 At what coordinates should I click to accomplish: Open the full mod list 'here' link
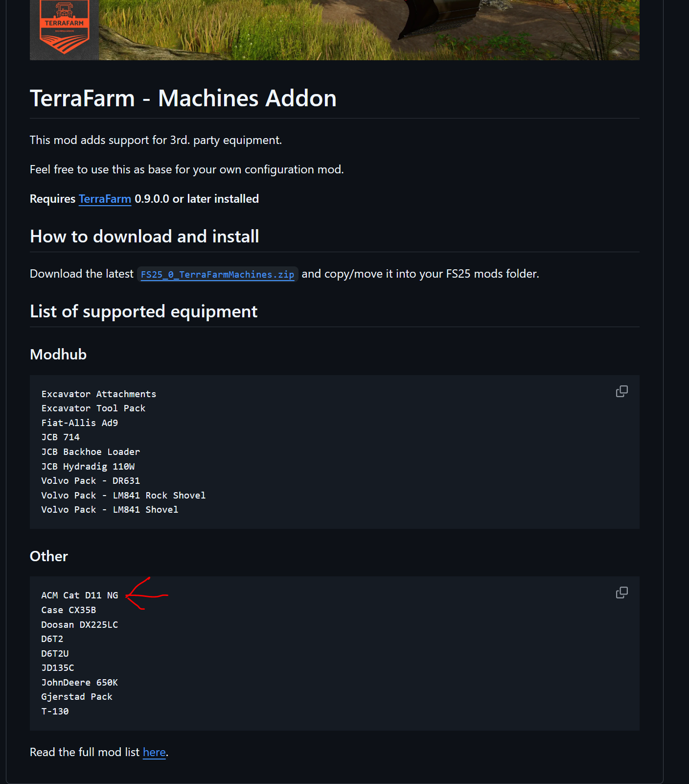point(154,752)
